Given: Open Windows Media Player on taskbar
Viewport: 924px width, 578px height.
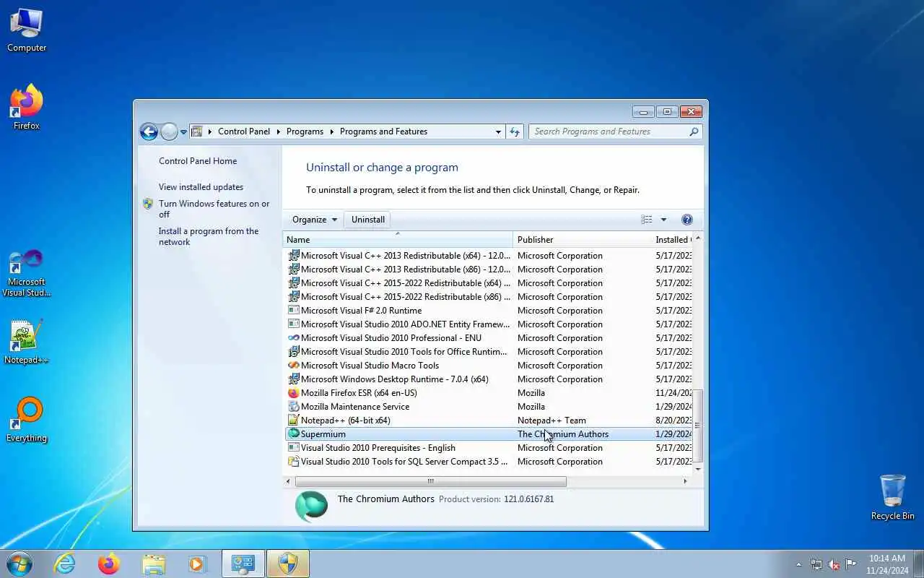Looking at the screenshot, I should 197,564.
